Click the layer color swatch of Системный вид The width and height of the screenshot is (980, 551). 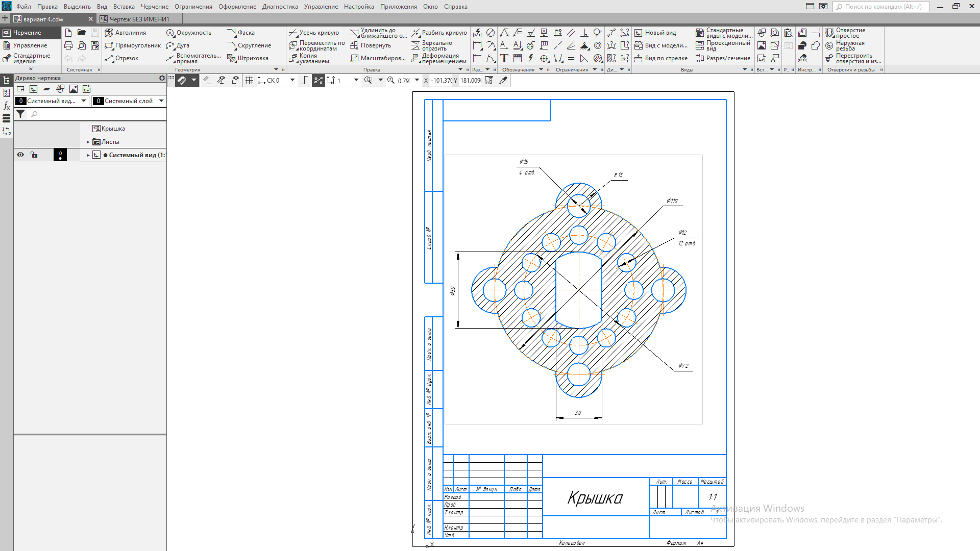60,155
